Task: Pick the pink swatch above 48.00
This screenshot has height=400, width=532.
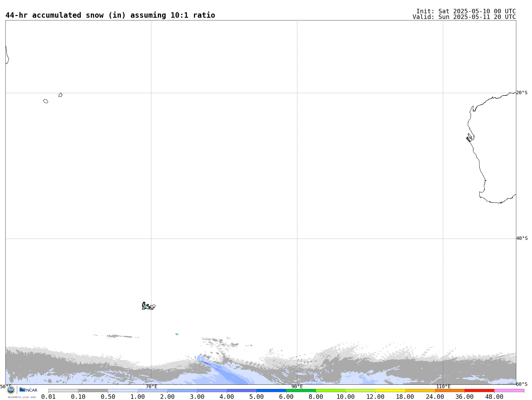Action: tap(509, 391)
